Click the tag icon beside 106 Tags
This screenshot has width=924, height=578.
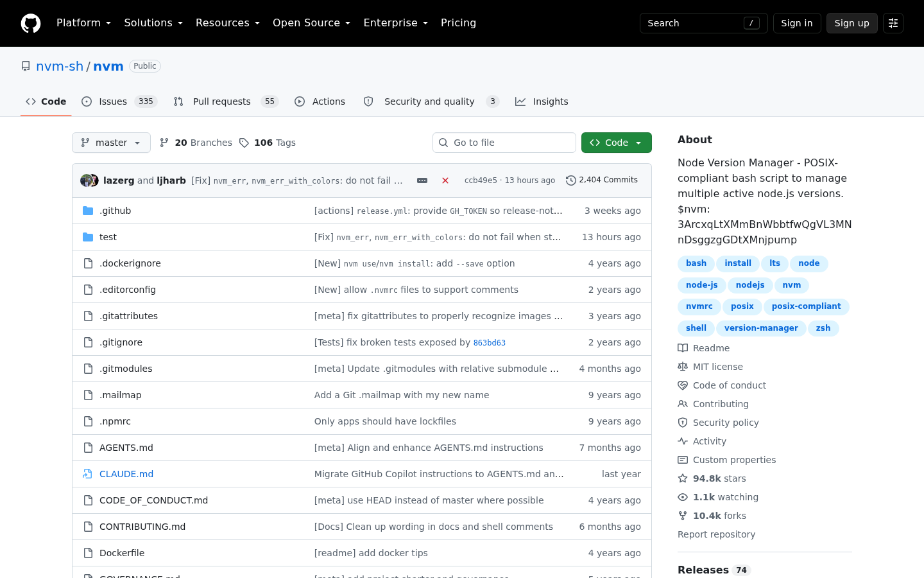coord(244,143)
